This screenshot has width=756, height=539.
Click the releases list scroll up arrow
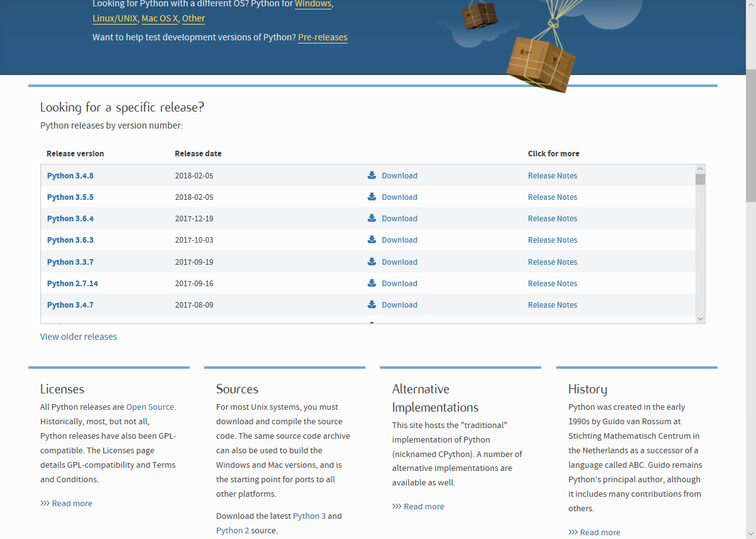click(x=700, y=169)
